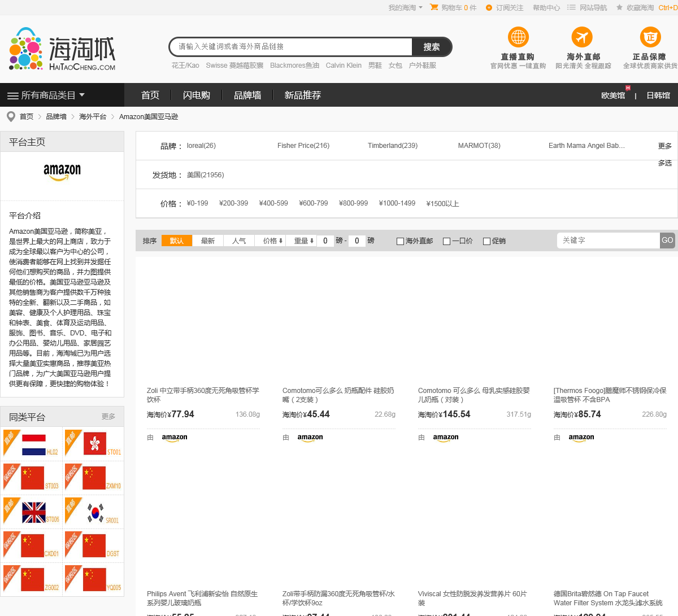
Task: Click the Calvin Klein search suggestion
Action: coord(344,65)
